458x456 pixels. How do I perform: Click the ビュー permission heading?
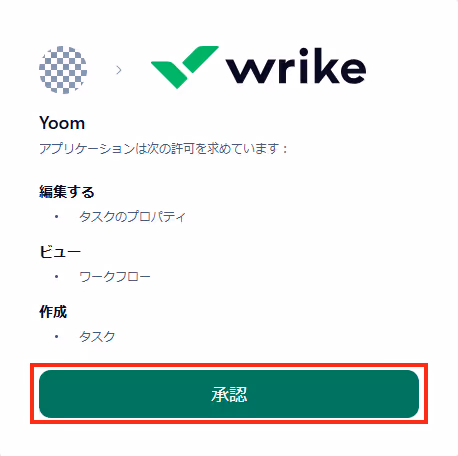60,252
